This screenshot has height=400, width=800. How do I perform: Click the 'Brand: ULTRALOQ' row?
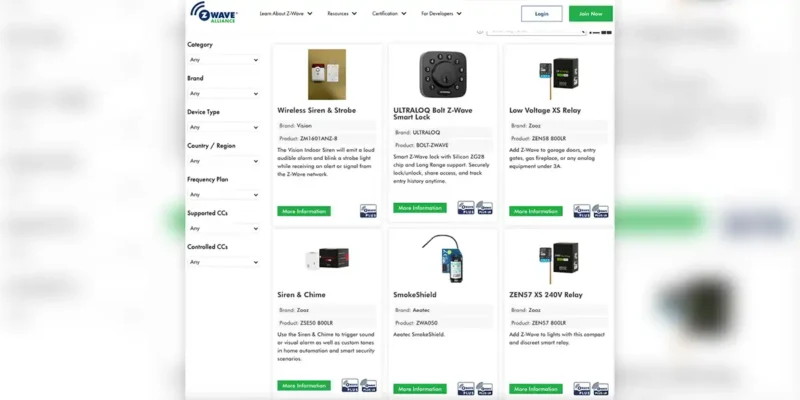443,132
